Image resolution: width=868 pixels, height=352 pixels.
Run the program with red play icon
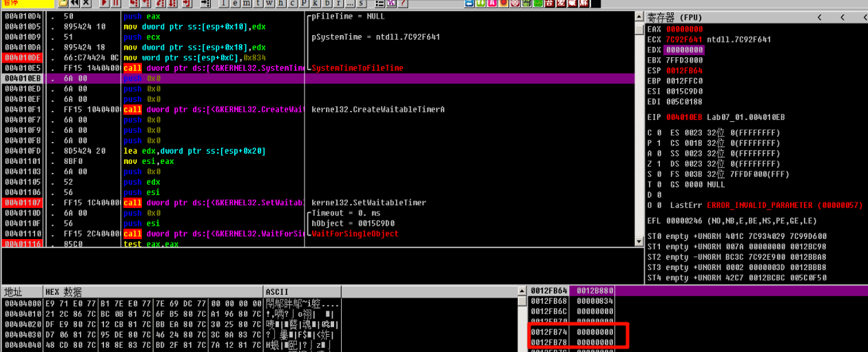tap(105, 3)
